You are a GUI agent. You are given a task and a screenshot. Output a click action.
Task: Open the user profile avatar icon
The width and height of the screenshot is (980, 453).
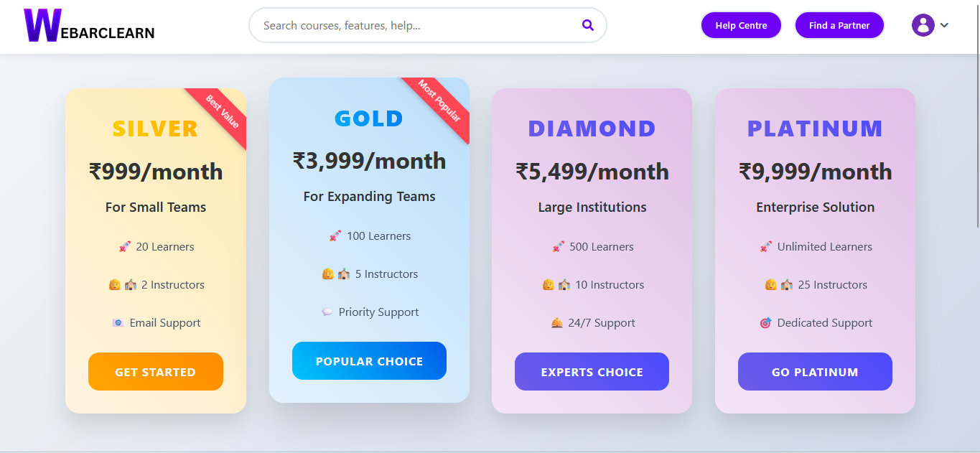click(x=923, y=25)
